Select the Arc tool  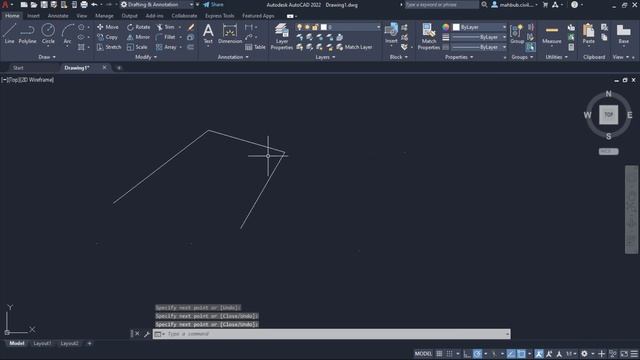67,33
